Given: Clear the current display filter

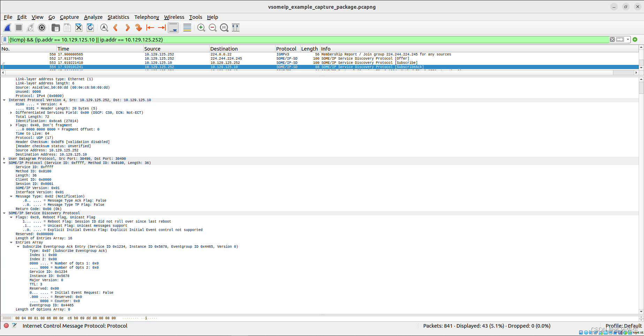Looking at the screenshot, I should pos(612,39).
